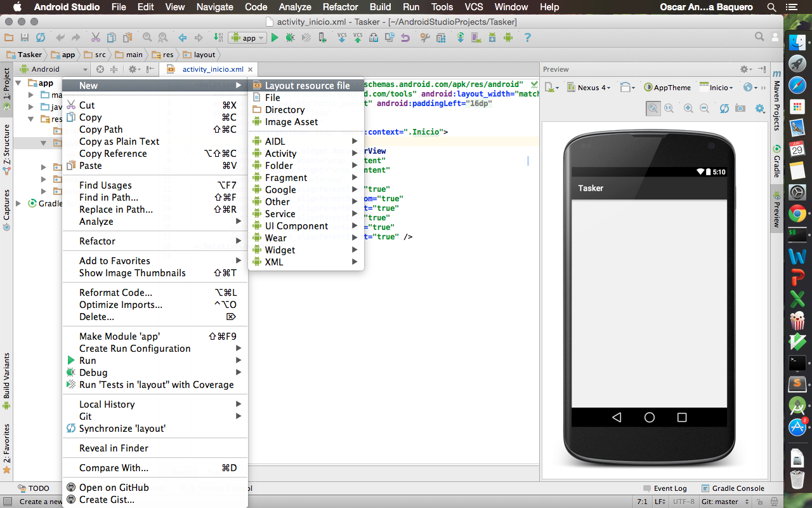The height and width of the screenshot is (508, 812).
Task: Click the Android Device Monitor icon
Action: 508,38
